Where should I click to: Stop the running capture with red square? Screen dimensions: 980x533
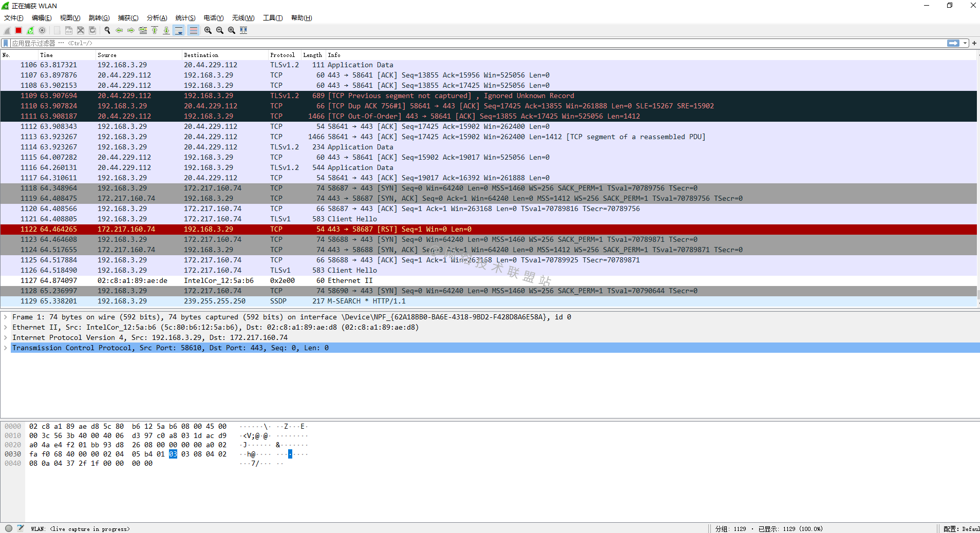(x=18, y=30)
